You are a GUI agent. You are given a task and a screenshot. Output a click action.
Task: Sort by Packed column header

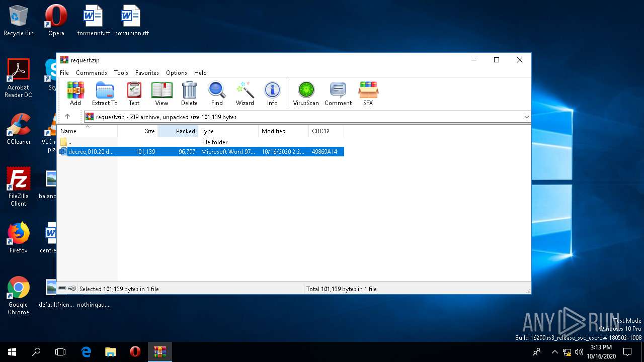click(178, 131)
